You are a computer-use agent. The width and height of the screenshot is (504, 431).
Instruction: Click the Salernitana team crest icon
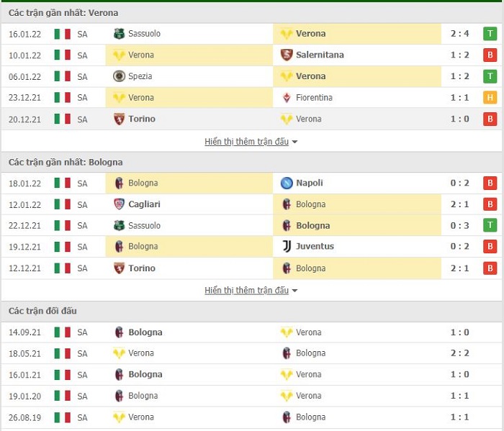pyautogui.click(x=287, y=55)
